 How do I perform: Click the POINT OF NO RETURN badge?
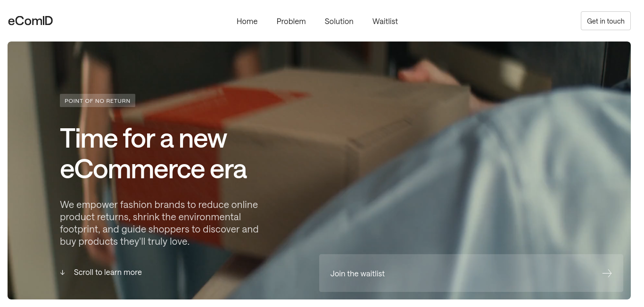point(98,100)
